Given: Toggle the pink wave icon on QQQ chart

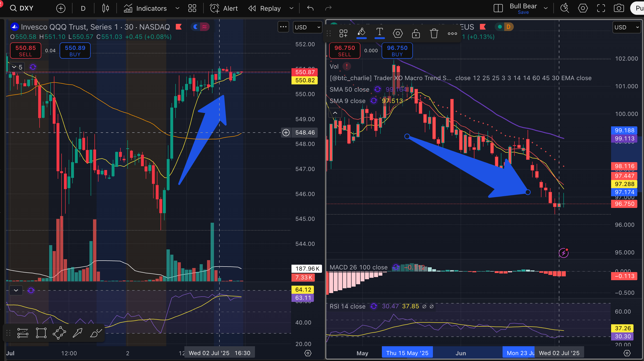Looking at the screenshot, I should [204, 27].
